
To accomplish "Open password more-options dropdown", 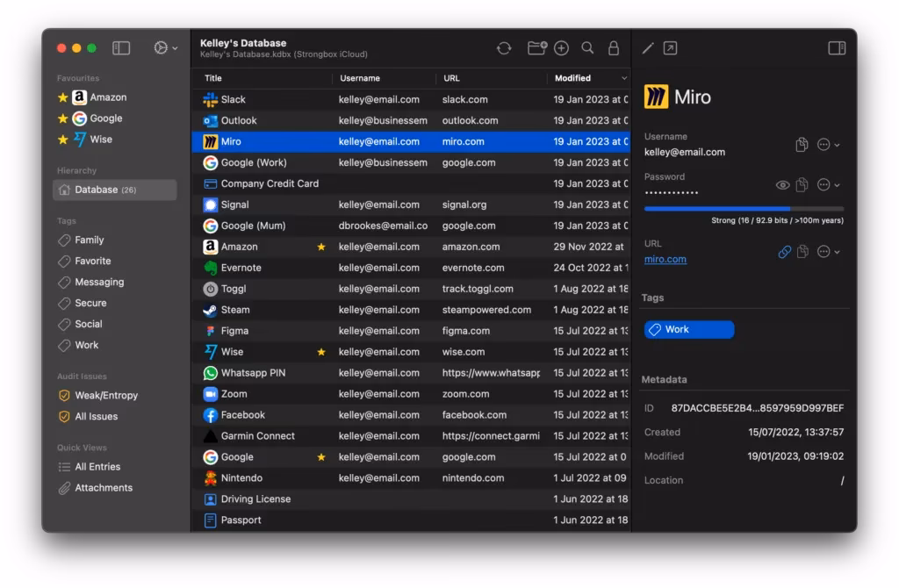I will pos(828,184).
